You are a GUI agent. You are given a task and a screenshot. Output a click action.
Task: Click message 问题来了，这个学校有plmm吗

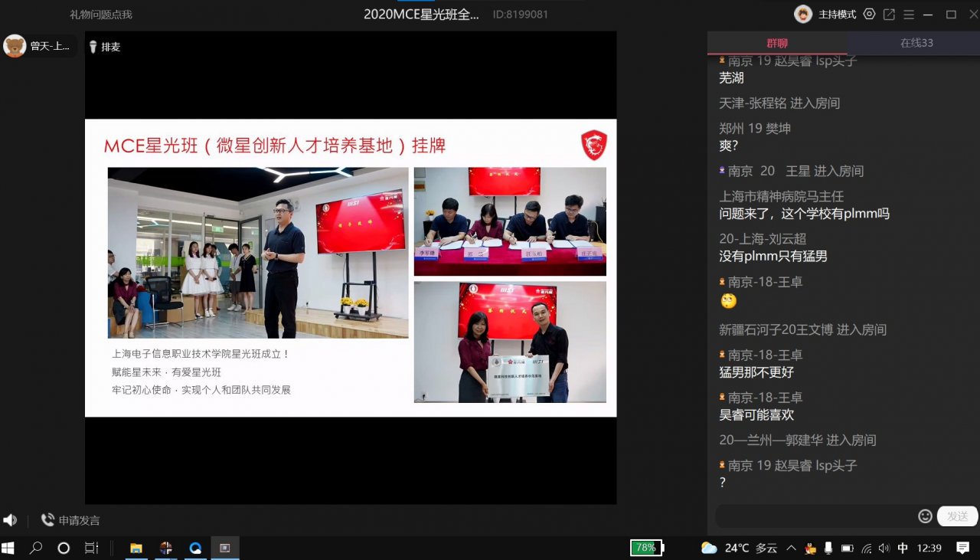tap(804, 214)
